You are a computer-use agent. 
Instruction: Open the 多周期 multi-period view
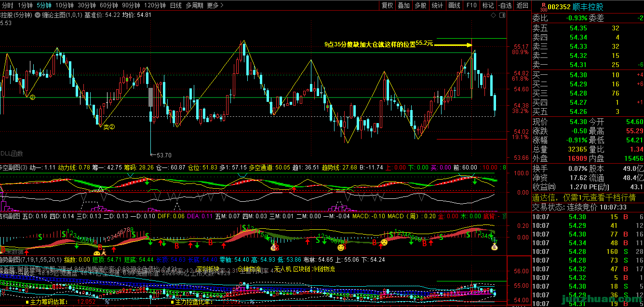point(195,5)
